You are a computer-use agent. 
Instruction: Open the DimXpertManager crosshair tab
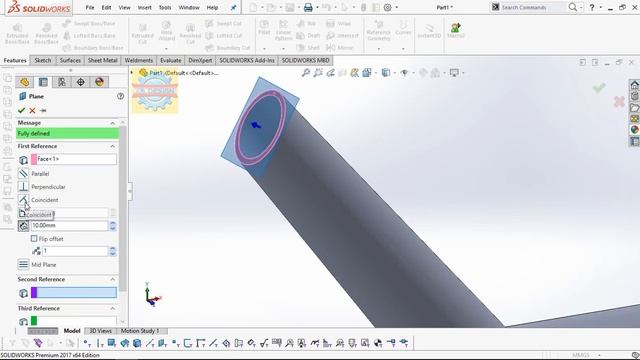click(80, 82)
